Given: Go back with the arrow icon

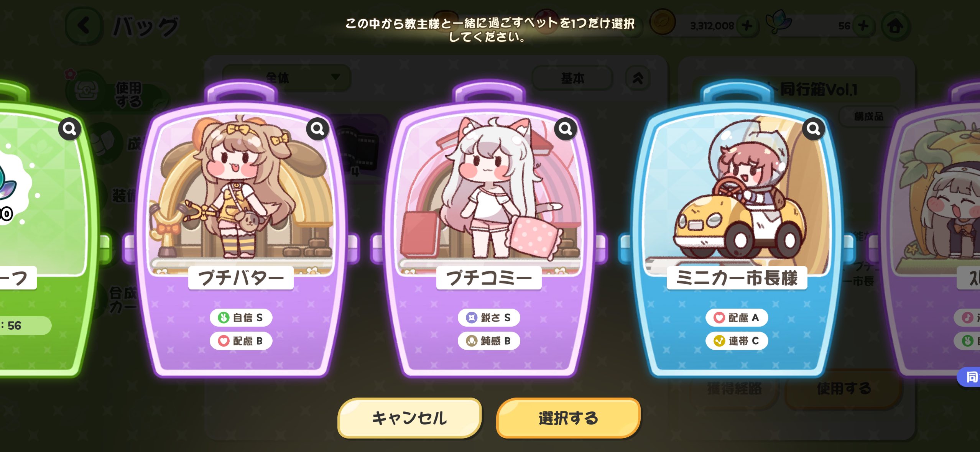Looking at the screenshot, I should click(84, 26).
